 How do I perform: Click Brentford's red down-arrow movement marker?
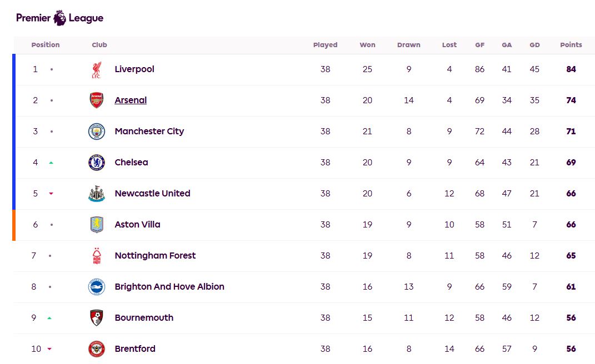(49, 349)
